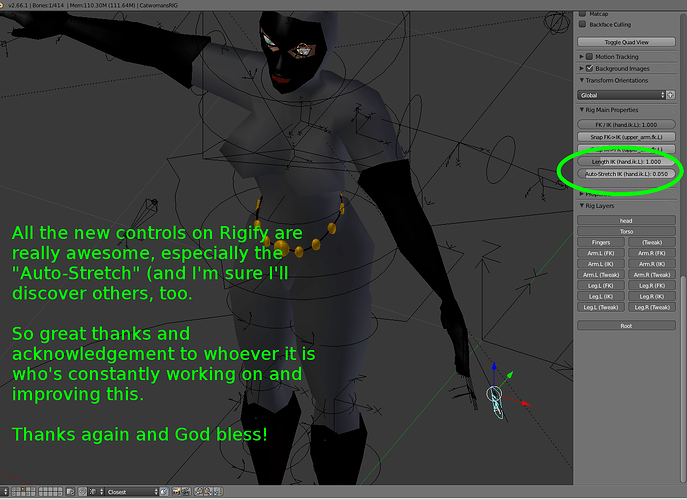687x500 pixels.
Task: Click the paste flipped pose icon
Action: [x=218, y=492]
